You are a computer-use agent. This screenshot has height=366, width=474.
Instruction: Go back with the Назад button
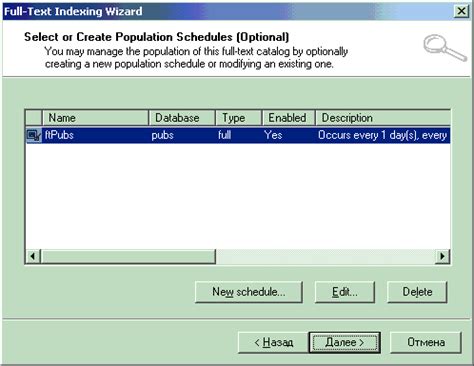tap(273, 342)
